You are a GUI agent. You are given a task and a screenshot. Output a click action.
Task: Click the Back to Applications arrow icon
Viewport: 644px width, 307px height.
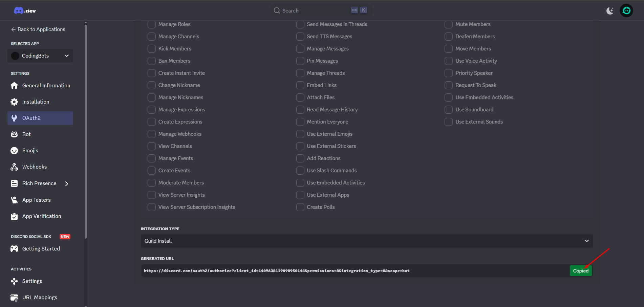[x=14, y=29]
